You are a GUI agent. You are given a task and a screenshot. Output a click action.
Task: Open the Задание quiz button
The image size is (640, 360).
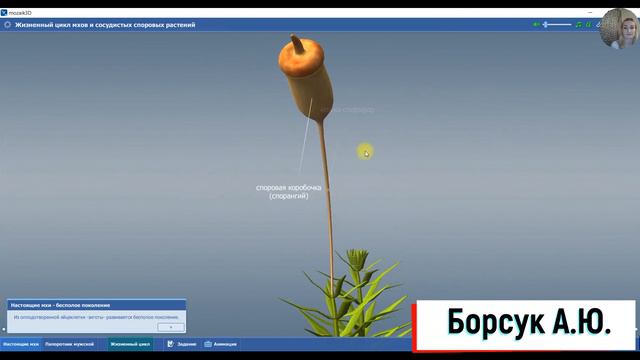182,344
